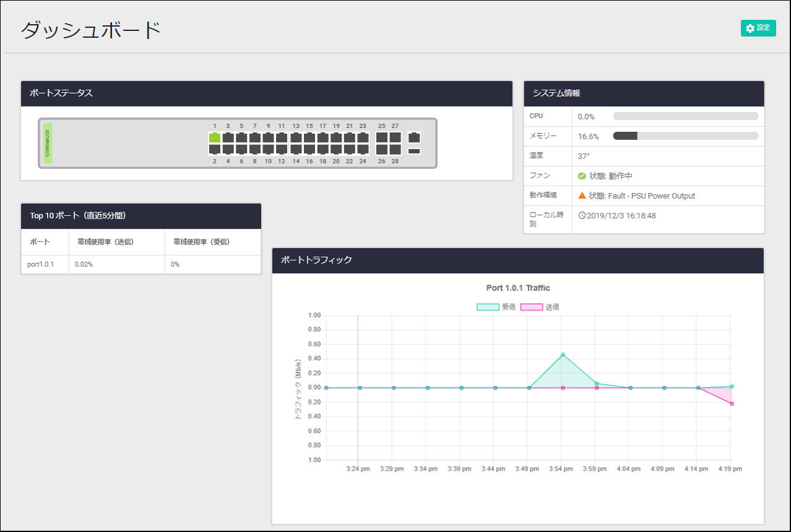Click the 3:54 pm receive peak data point
791x532 pixels.
click(x=563, y=354)
